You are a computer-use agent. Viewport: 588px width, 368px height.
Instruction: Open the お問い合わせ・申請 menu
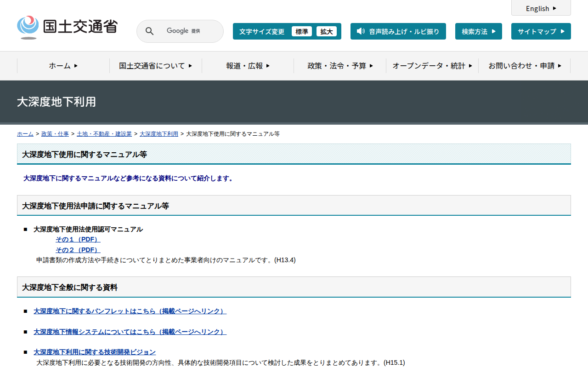(524, 66)
